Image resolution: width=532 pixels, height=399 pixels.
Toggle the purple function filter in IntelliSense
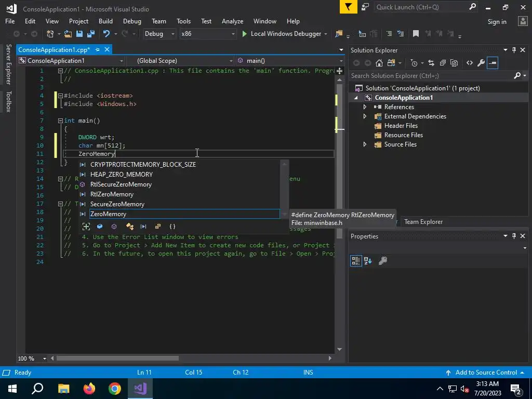pyautogui.click(x=114, y=227)
